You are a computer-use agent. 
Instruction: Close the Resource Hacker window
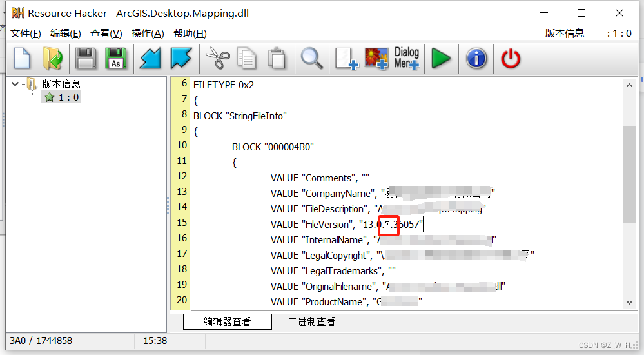coord(620,13)
